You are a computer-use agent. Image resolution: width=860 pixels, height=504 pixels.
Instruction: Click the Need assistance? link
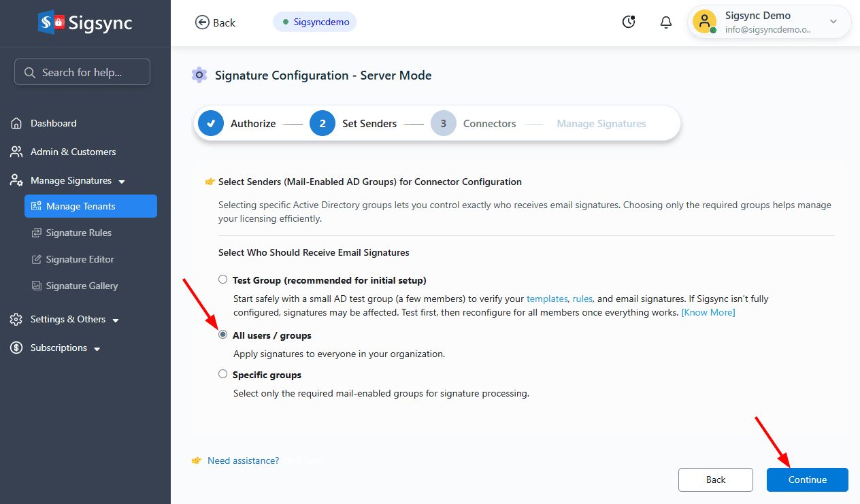[x=243, y=460]
